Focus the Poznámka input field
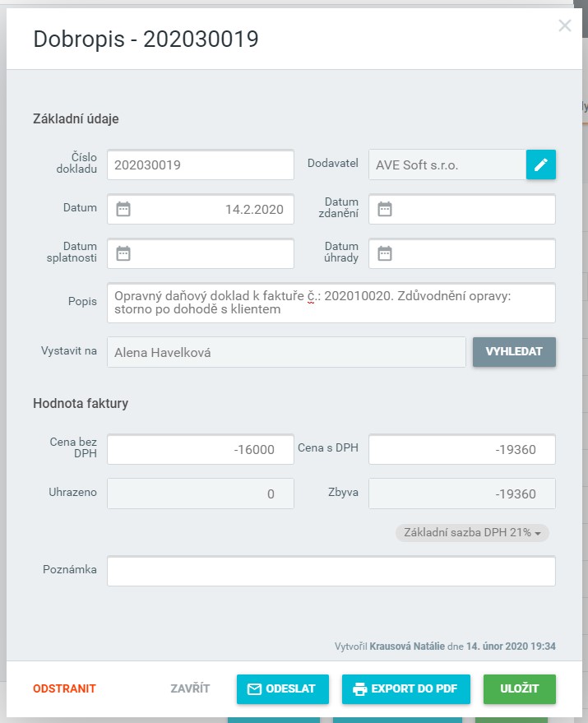Image resolution: width=588 pixels, height=723 pixels. click(x=331, y=571)
